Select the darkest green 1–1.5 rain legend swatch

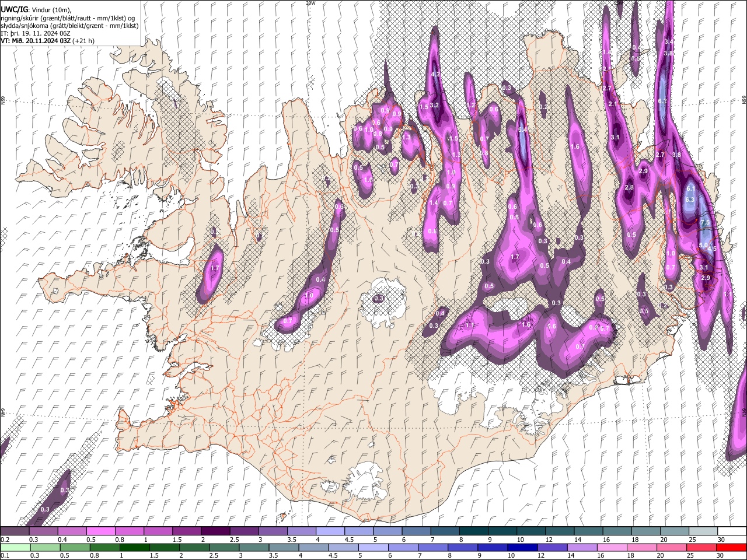click(134, 547)
